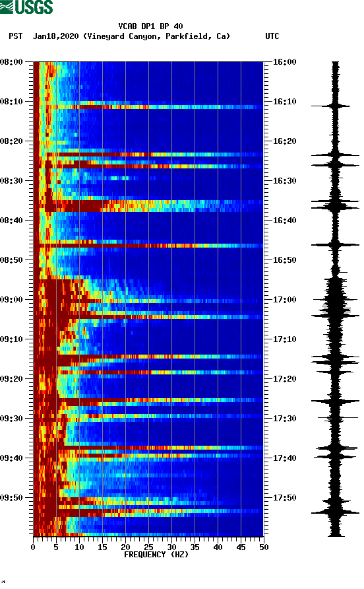Screen dimensions: 364x589
Task: Click the broadband spectrogram event near 08:36
Action: (x=148, y=206)
